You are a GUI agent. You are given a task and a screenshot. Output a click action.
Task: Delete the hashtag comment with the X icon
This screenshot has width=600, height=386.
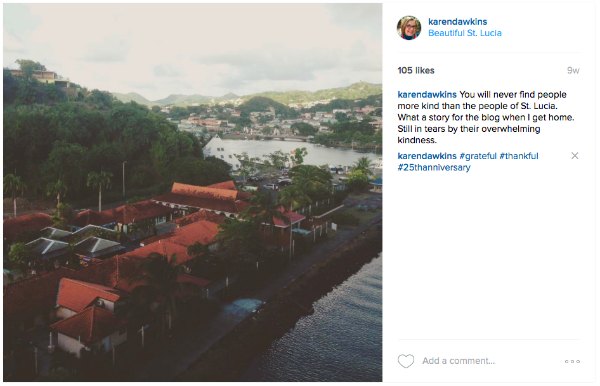(574, 156)
